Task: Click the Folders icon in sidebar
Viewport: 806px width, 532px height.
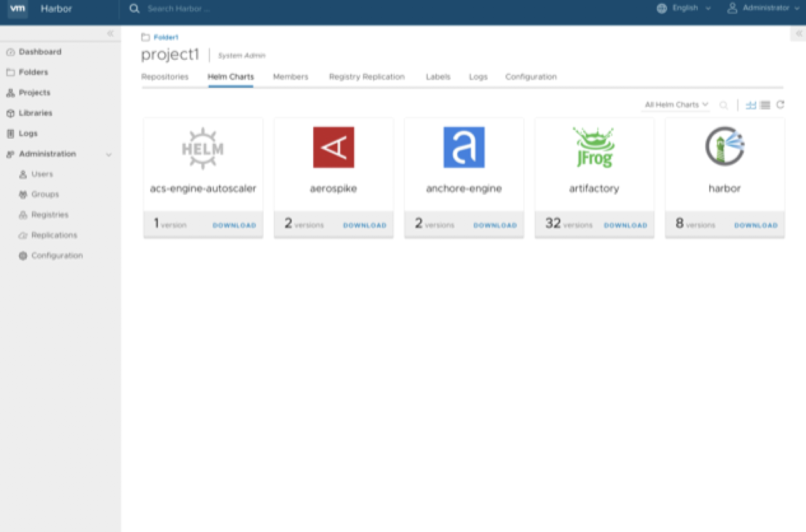Action: tap(10, 73)
